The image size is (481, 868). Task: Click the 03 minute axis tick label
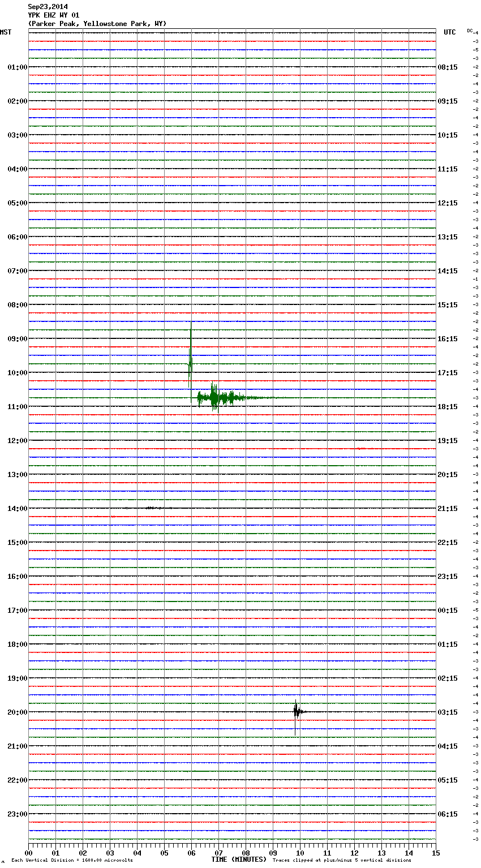click(x=110, y=853)
